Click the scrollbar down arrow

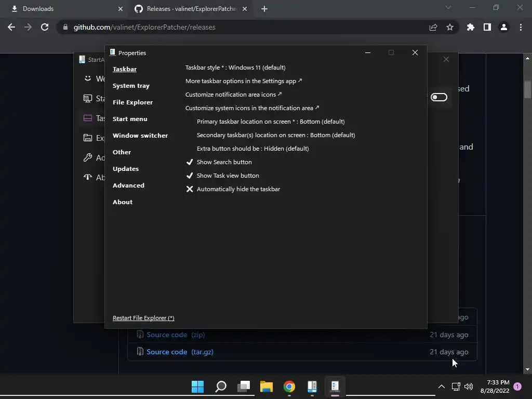(527, 369)
